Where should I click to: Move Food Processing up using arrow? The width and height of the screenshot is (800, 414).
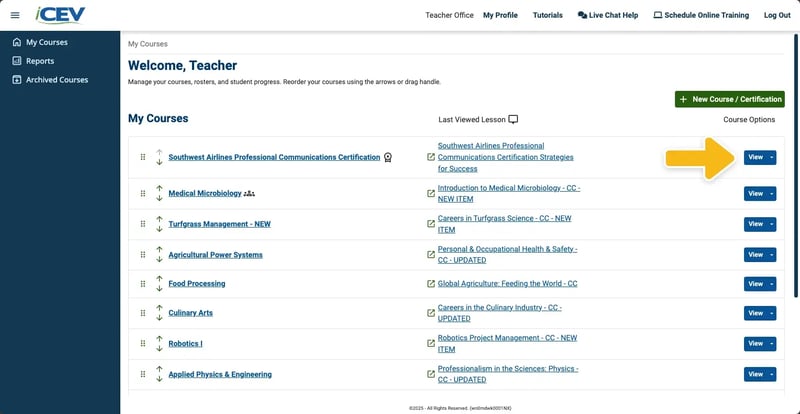coord(159,279)
